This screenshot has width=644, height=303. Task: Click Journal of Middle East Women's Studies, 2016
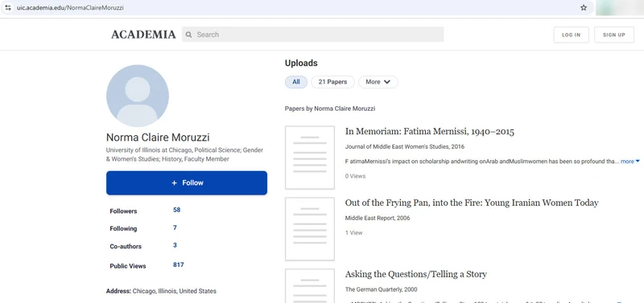coord(405,147)
